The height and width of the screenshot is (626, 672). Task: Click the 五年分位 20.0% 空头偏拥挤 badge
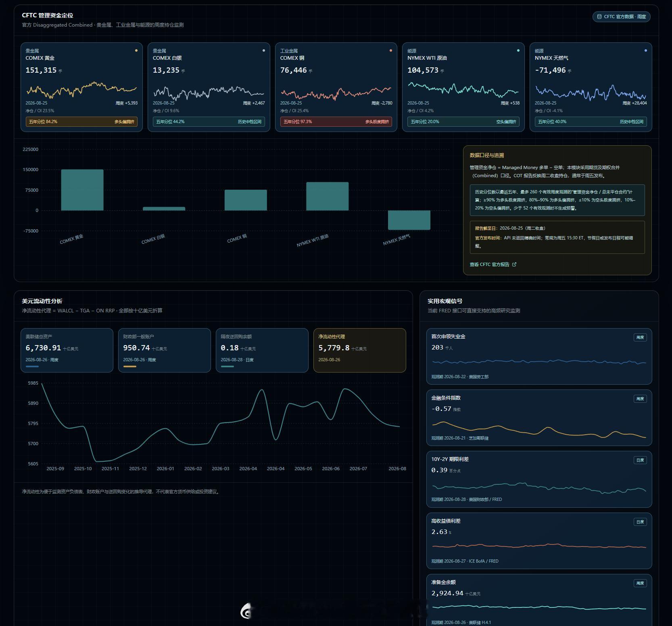(463, 121)
